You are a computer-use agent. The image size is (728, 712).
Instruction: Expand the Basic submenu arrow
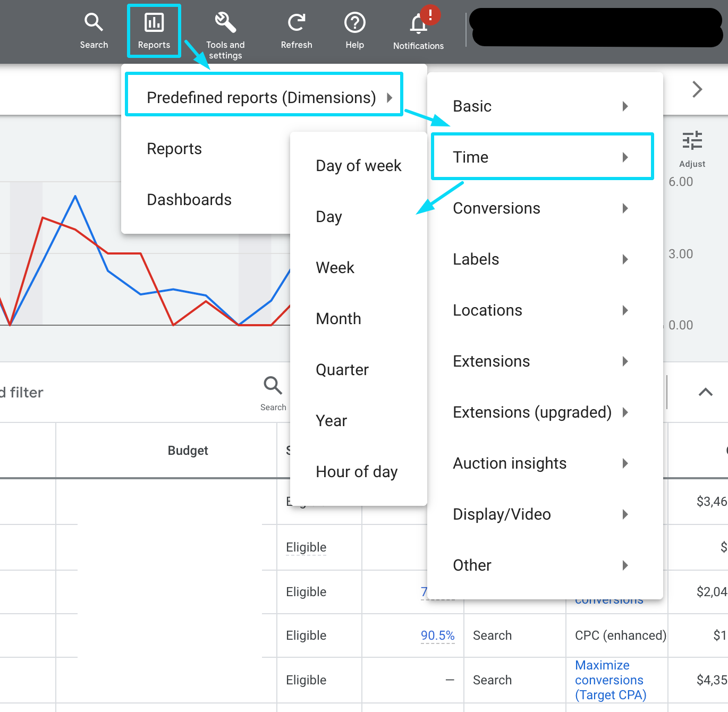pyautogui.click(x=625, y=106)
